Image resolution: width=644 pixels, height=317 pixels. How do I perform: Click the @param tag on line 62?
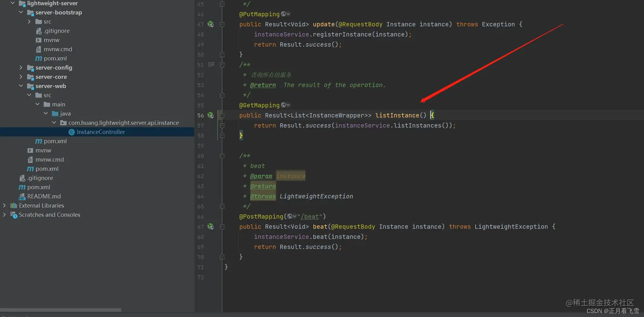click(261, 176)
